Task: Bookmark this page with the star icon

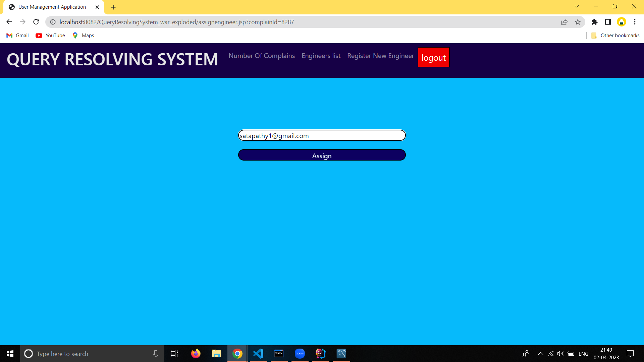Action: point(578,22)
